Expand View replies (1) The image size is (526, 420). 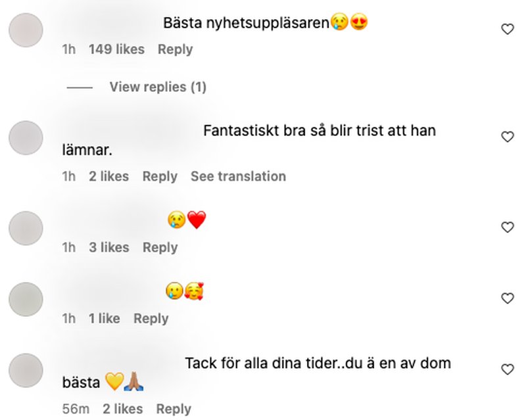158,87
